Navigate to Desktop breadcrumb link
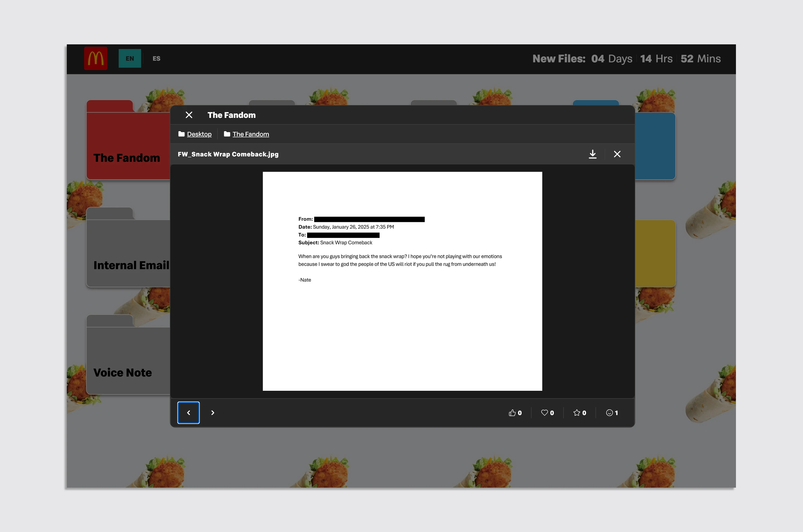This screenshot has height=532, width=803. pyautogui.click(x=199, y=134)
